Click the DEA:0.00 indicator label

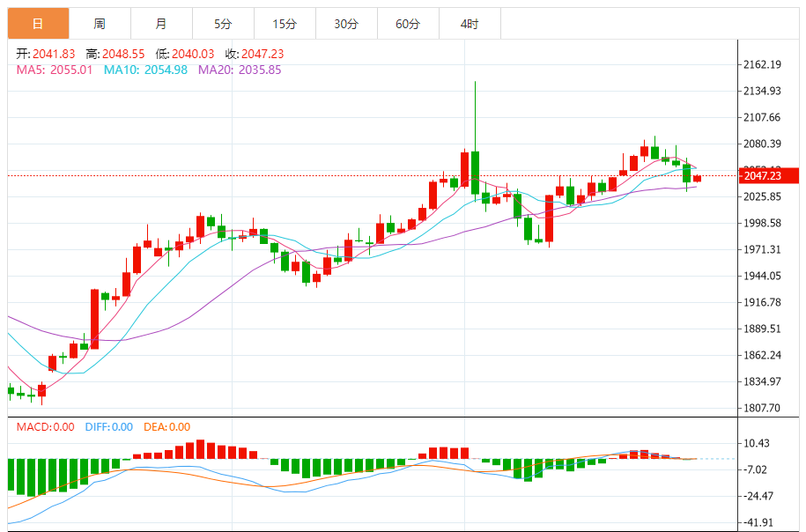167,427
